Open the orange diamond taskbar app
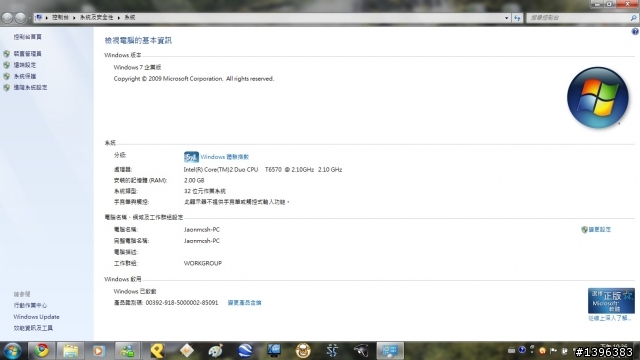640x360 pixels. point(187,351)
